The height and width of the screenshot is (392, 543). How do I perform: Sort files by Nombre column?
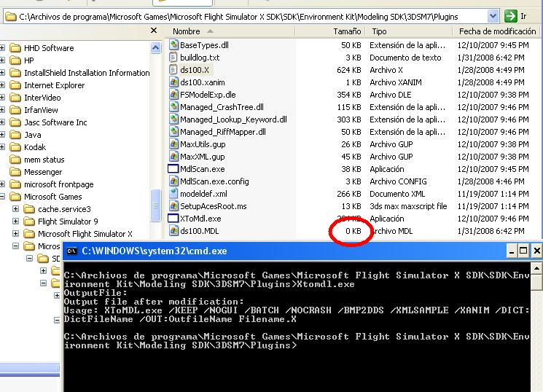[x=187, y=31]
